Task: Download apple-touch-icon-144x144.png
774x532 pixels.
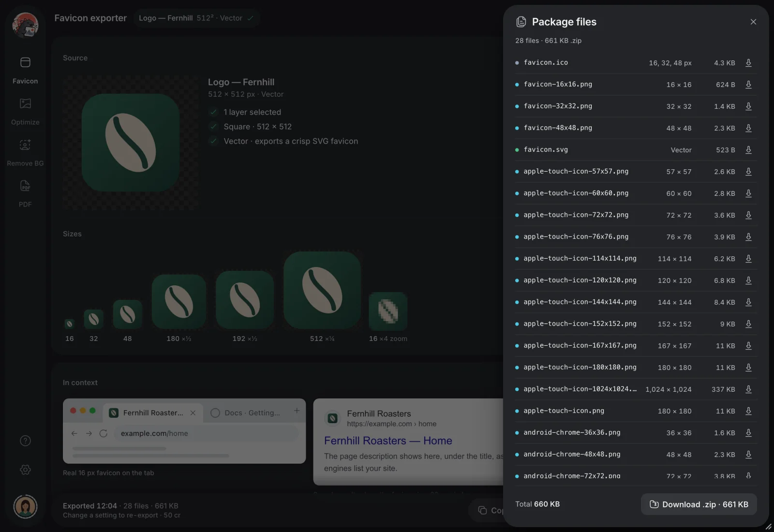Action: coord(748,302)
